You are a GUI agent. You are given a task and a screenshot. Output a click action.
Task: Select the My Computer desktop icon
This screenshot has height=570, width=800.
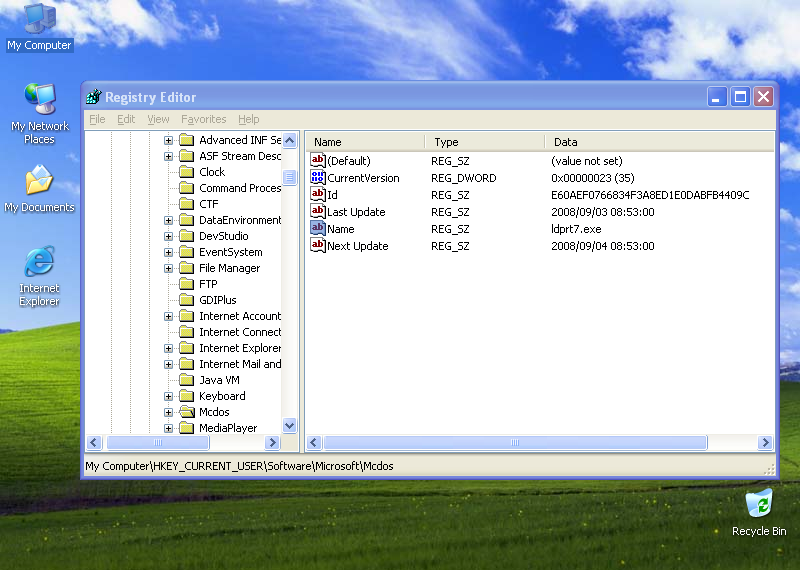click(x=39, y=27)
